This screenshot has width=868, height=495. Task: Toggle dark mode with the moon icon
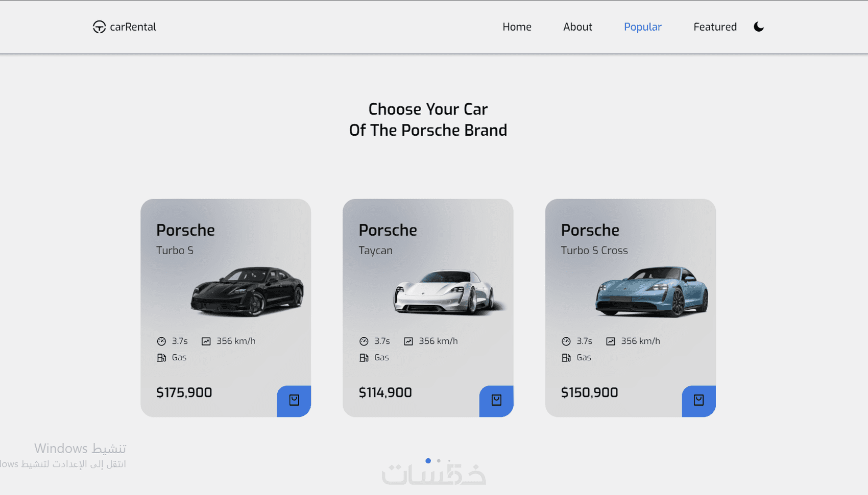[759, 27]
